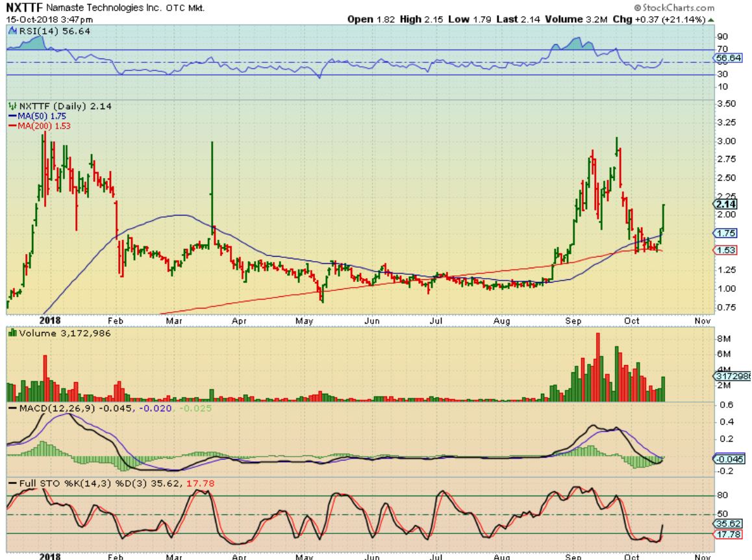Click the Last 2.14 value in header

(x=518, y=19)
